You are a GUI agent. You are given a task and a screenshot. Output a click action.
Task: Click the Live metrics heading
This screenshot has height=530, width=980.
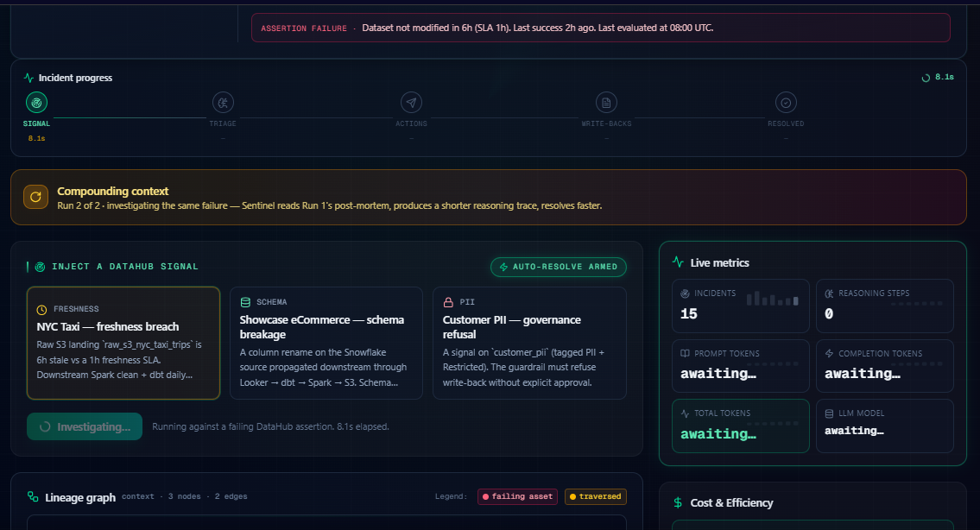click(x=719, y=262)
